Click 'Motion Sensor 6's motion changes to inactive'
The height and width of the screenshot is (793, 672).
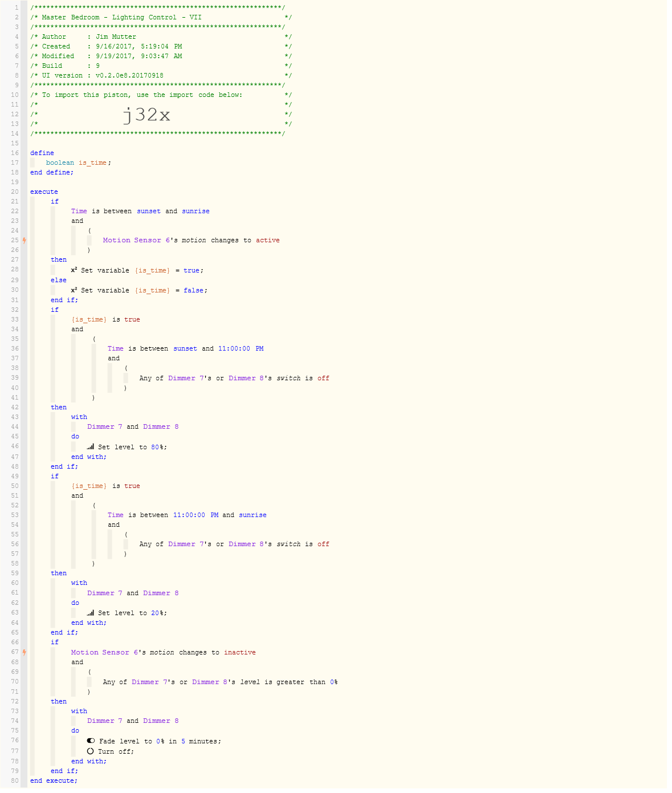[x=164, y=652]
